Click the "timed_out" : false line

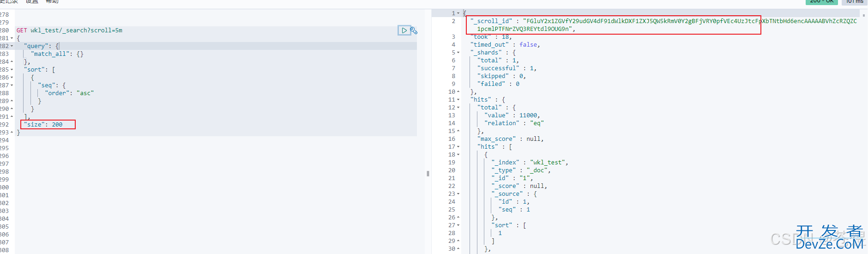coord(505,45)
